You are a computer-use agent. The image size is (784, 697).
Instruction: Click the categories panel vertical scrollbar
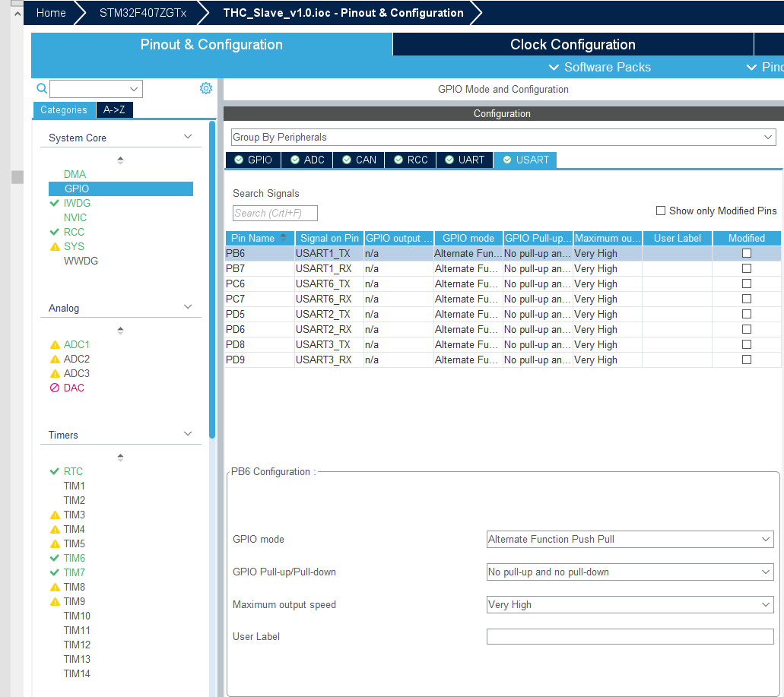[212, 280]
